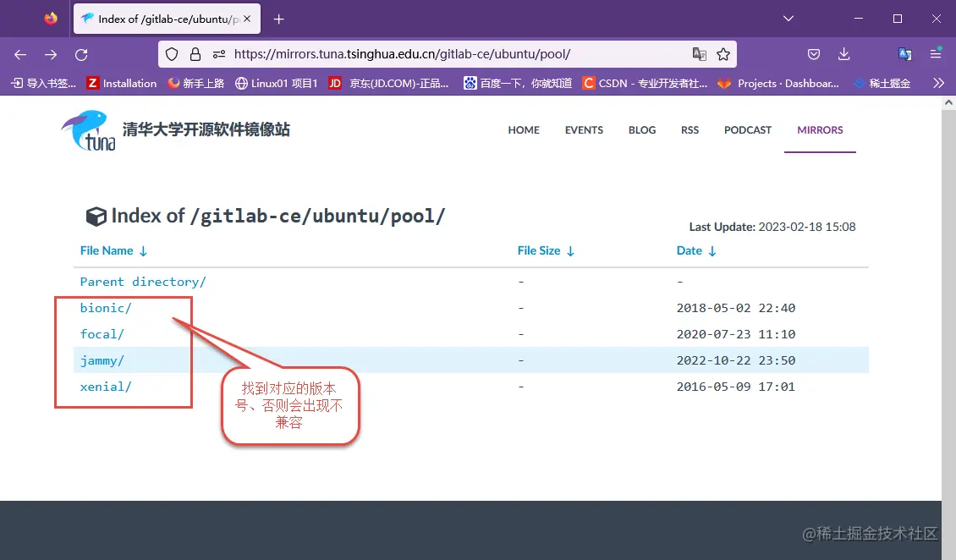Open the 稀土掘金 bookmark
Viewport: 956px width, 560px height.
click(x=882, y=83)
